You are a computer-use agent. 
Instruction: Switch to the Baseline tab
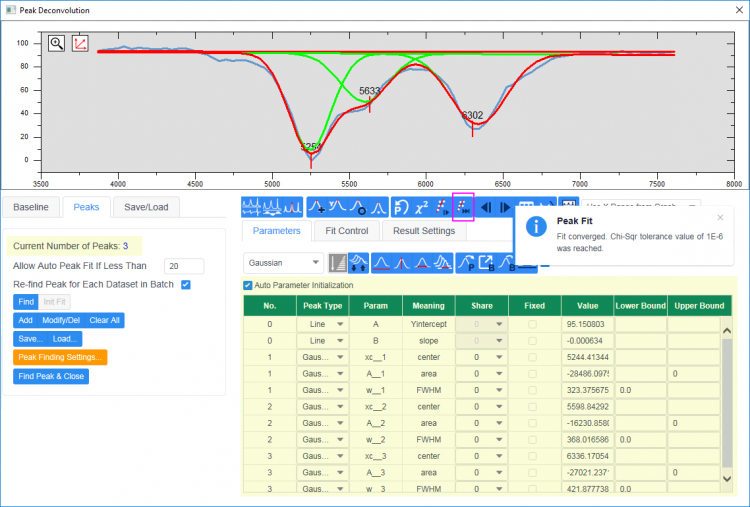click(x=31, y=207)
